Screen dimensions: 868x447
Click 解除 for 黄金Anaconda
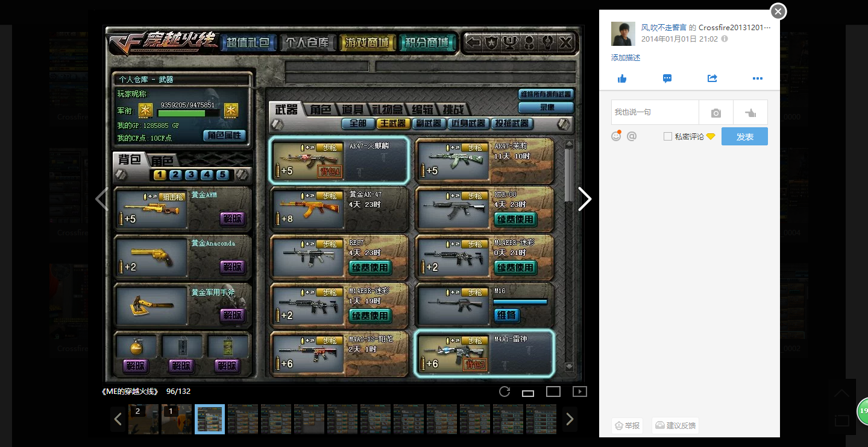[232, 267]
